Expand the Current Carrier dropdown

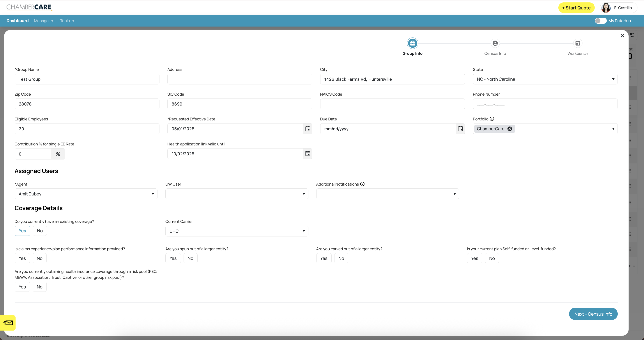[x=237, y=231]
